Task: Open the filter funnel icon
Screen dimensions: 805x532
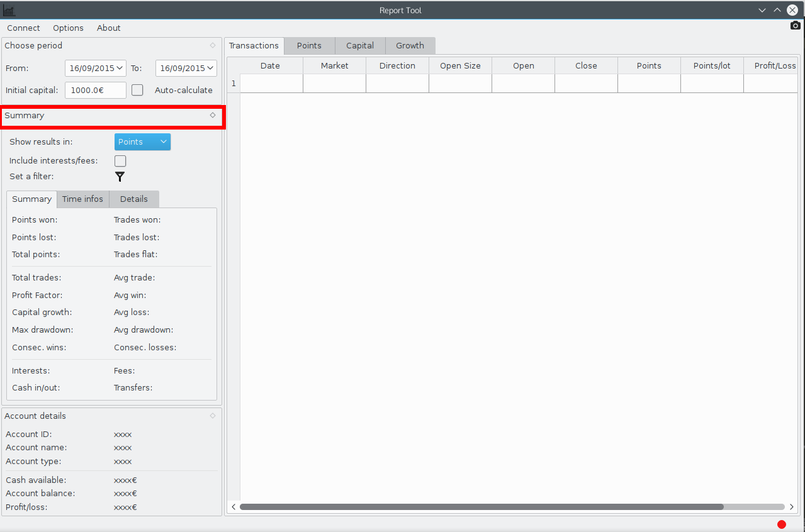Action: (120, 177)
